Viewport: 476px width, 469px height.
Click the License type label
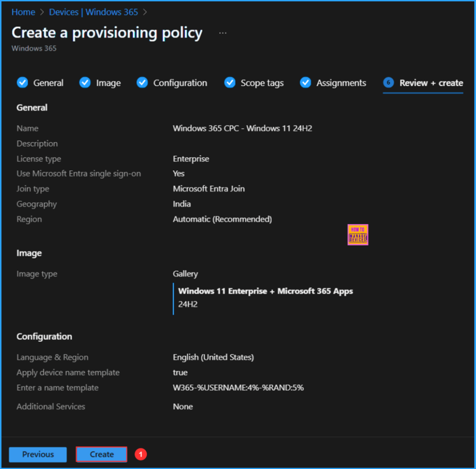pos(39,159)
